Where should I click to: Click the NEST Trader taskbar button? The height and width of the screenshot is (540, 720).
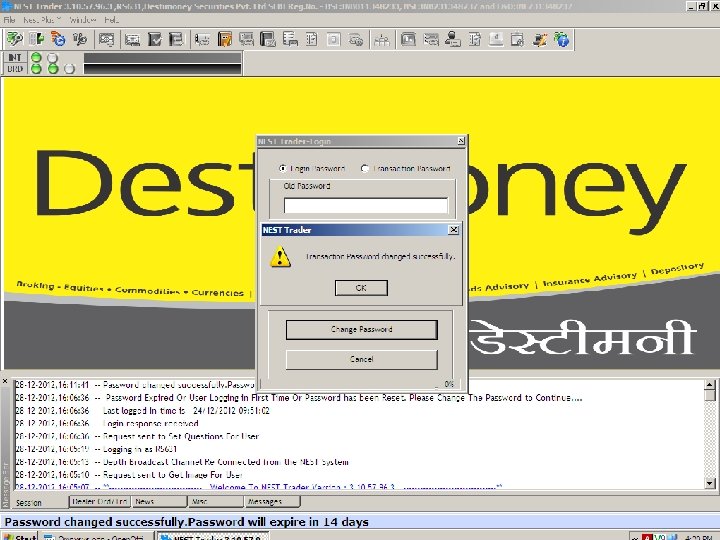tap(211, 536)
